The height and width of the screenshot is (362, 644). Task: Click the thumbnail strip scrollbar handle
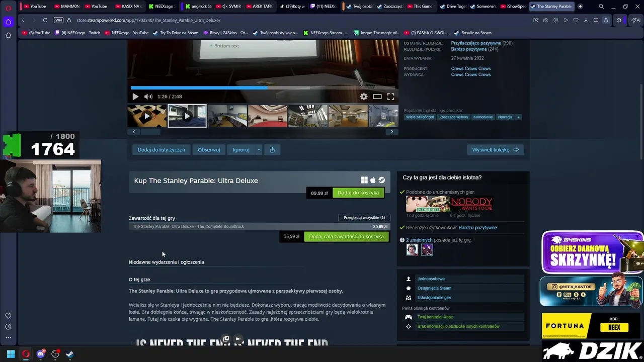coord(150,132)
